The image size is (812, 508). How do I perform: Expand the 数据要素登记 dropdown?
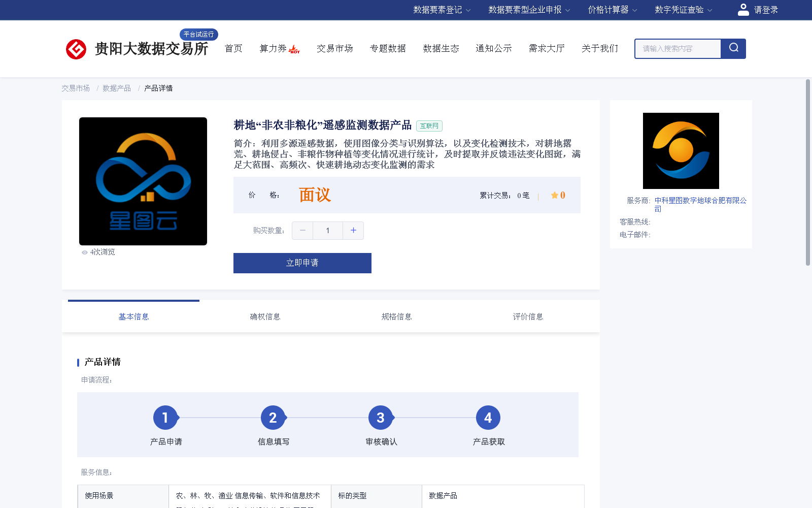[x=442, y=10]
